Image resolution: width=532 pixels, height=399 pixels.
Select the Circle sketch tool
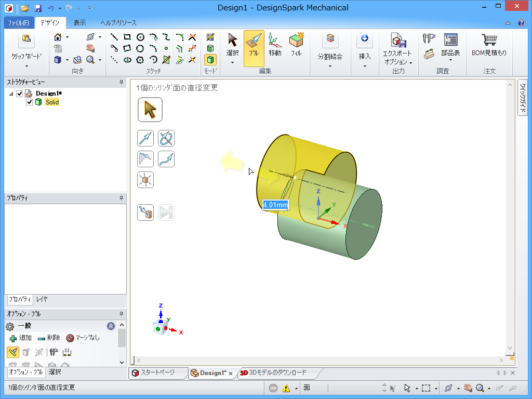coord(140,37)
